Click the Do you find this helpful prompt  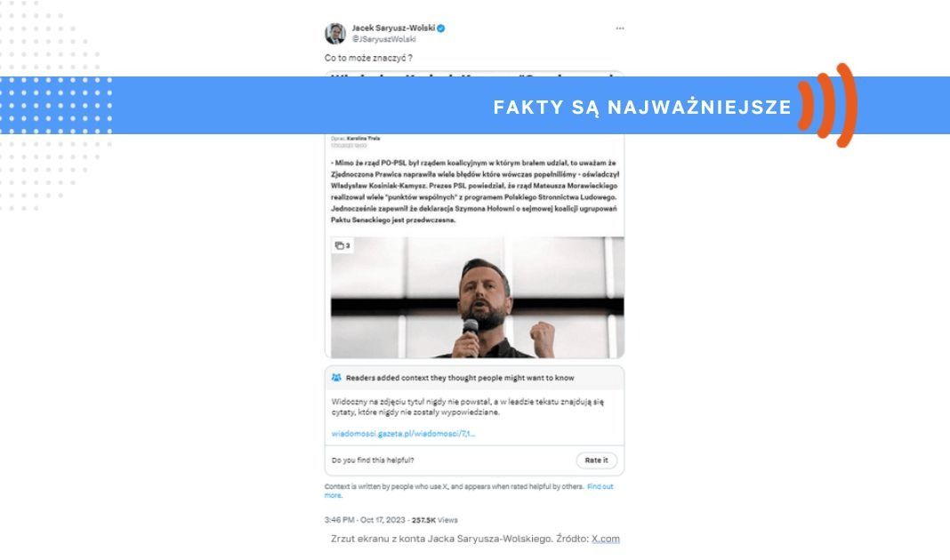point(373,460)
